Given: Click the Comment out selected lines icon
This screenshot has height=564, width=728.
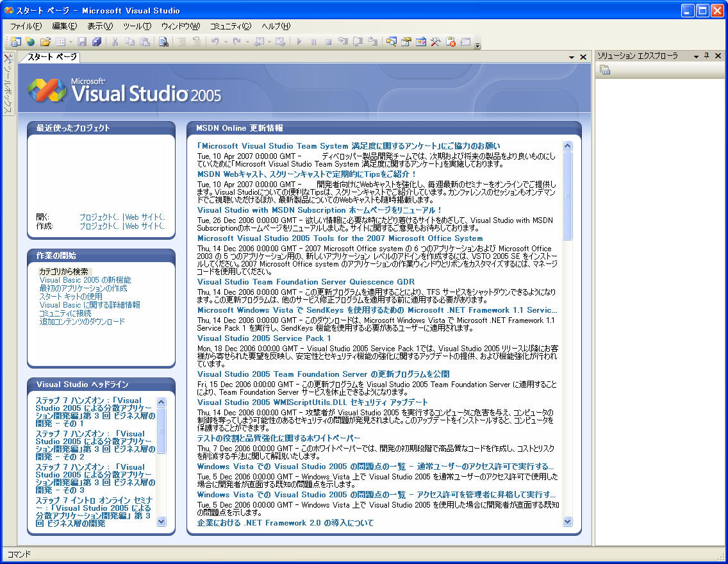Looking at the screenshot, I should [182, 42].
